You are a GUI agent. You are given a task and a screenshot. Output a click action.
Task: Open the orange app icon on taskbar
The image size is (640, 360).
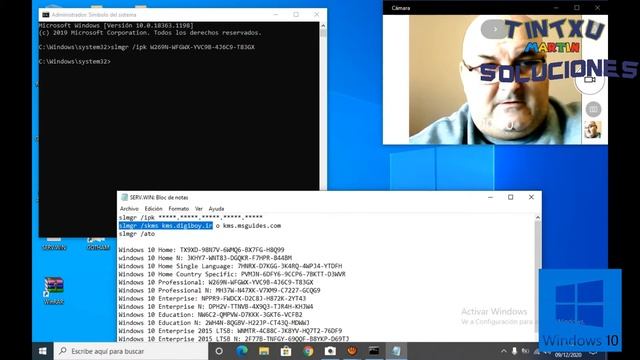[x=352, y=351]
